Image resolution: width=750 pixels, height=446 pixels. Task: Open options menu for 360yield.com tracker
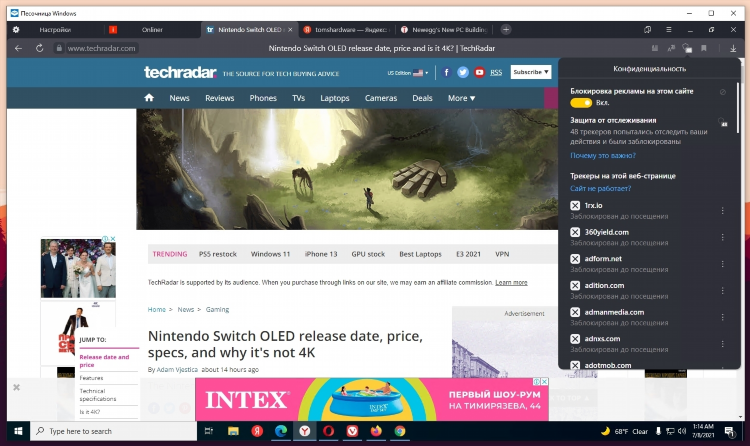point(722,237)
